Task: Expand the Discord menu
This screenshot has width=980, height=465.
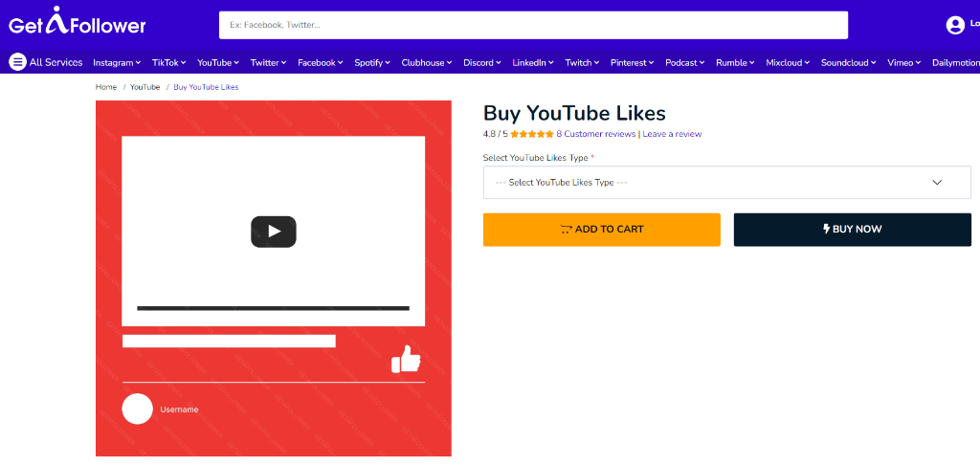Action: pyautogui.click(x=482, y=62)
